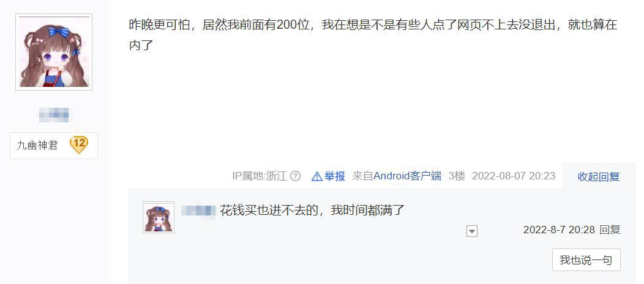Collapse replies with 收起回复
Image resolution: width=644 pixels, height=284 pixels.
click(599, 177)
